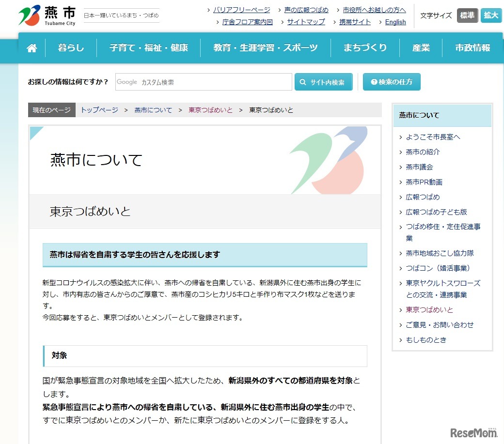This screenshot has width=504, height=444.
Task: Open the まちづくり navigation menu
Action: [x=365, y=47]
